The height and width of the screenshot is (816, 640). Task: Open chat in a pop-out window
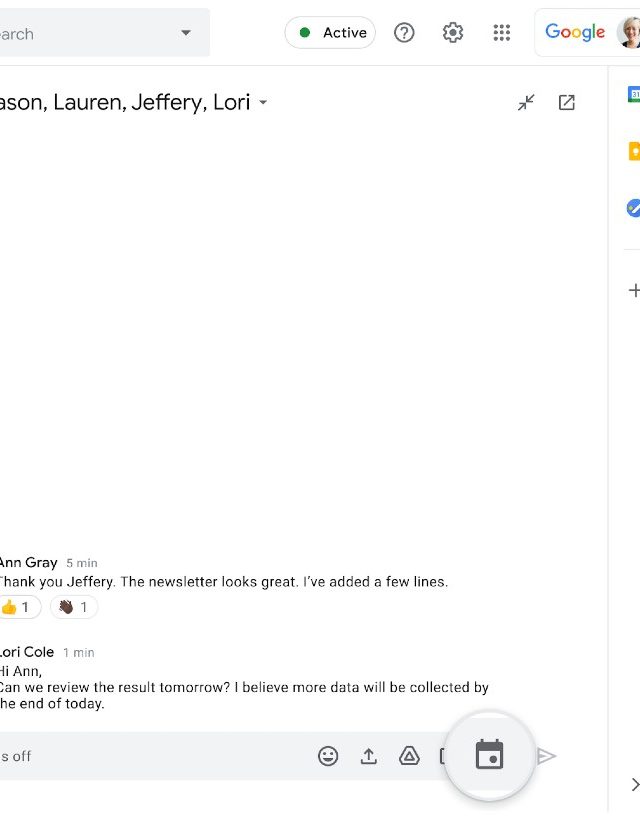[567, 102]
